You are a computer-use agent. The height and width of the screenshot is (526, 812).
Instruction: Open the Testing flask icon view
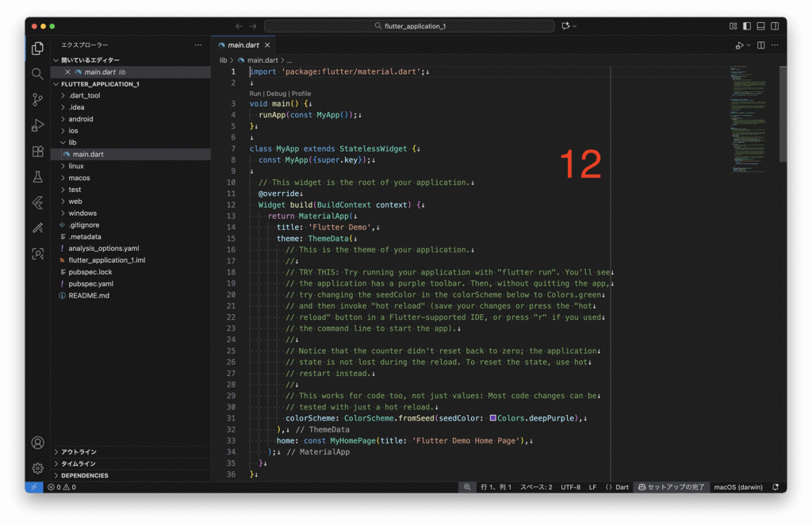point(37,177)
